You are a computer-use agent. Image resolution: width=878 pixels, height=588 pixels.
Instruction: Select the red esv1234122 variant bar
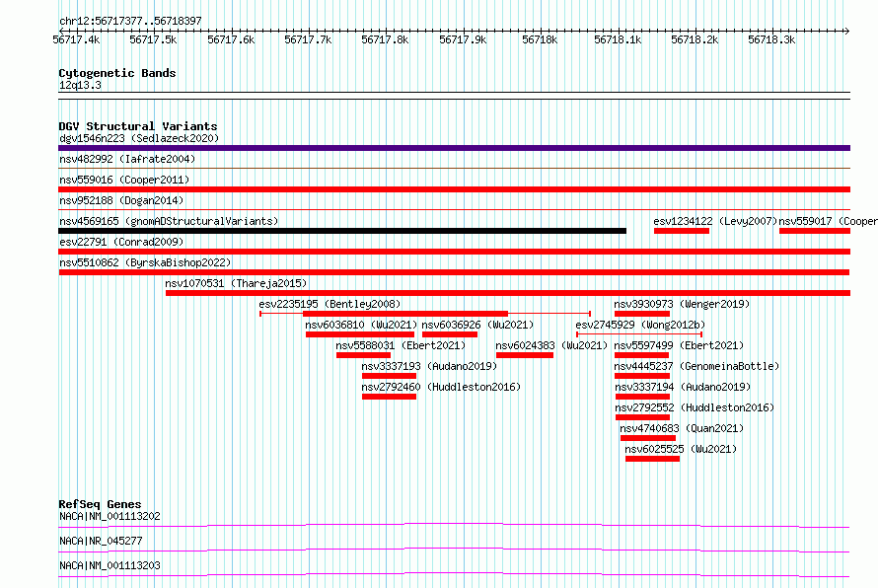tap(682, 231)
